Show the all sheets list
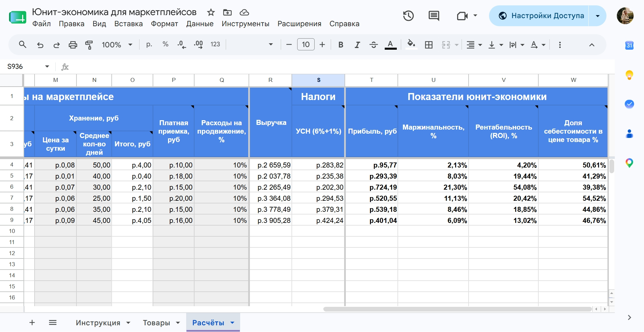644x332 pixels. [x=53, y=323]
